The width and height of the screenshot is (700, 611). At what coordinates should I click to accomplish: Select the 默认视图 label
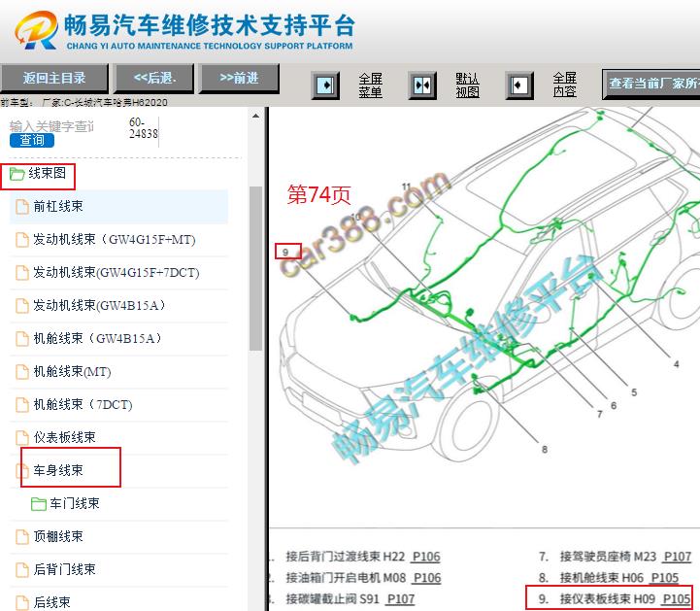coord(467,85)
